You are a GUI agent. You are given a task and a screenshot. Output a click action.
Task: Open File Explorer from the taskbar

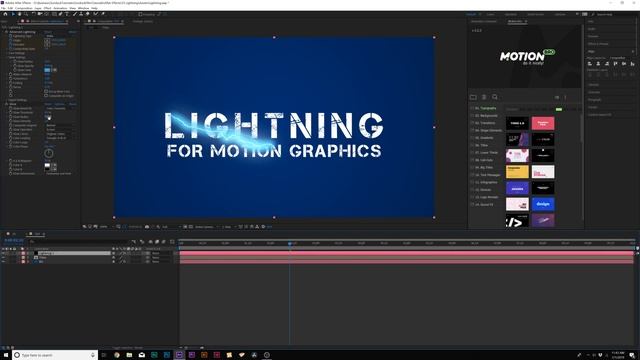coord(129,355)
